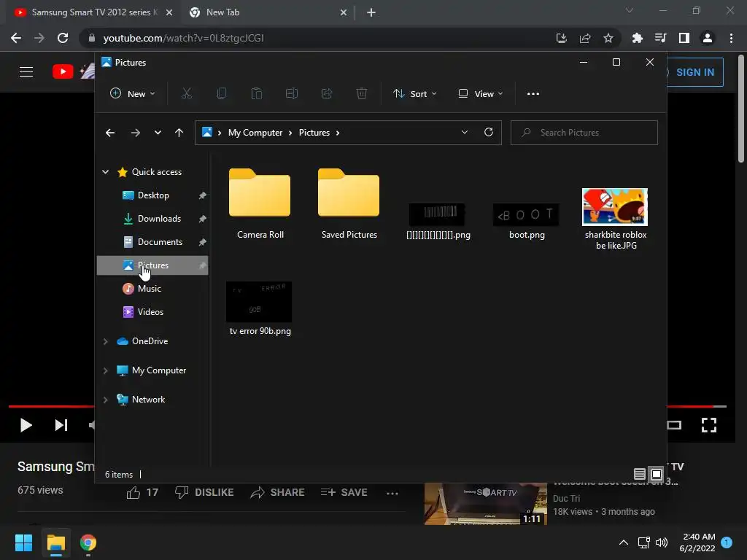Open Chrome profile avatar icon
The width and height of the screenshot is (747, 560).
[708, 38]
